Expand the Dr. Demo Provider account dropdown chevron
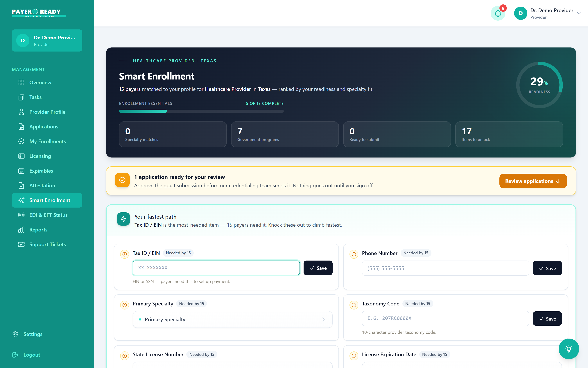 pos(579,13)
